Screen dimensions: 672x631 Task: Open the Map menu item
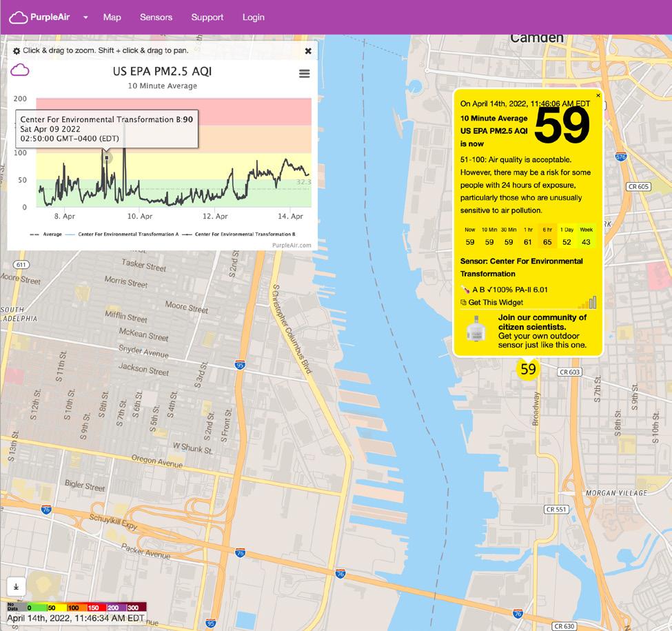pos(112,17)
